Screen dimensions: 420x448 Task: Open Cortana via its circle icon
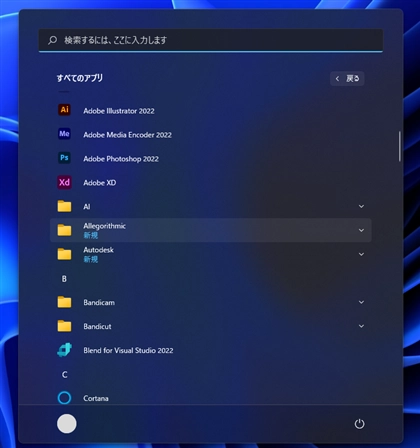tap(64, 398)
